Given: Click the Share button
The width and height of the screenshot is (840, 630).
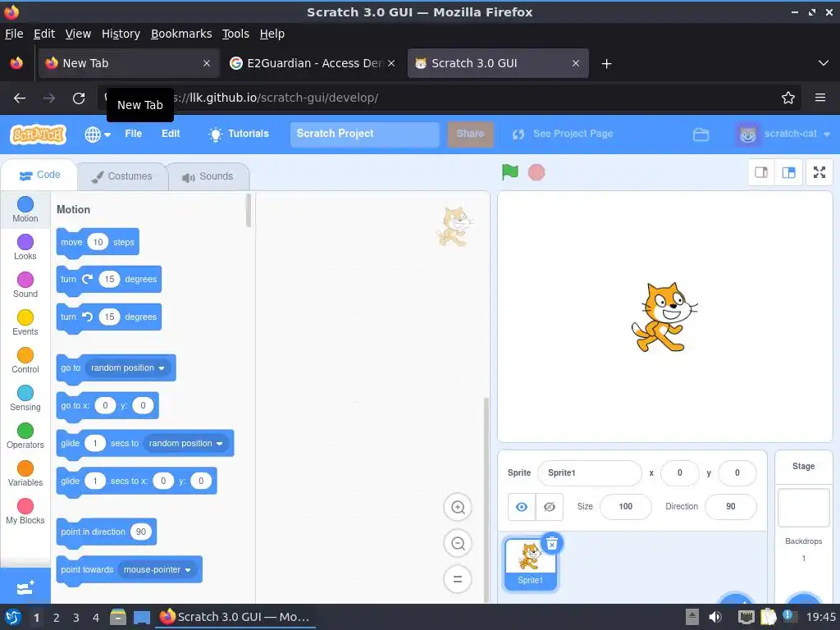Looking at the screenshot, I should 470,134.
